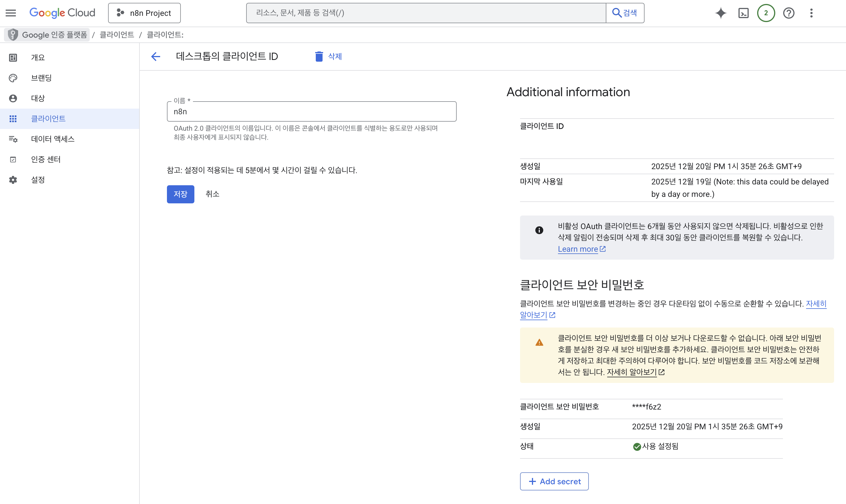Click the Gemini sparkle assistant icon
The height and width of the screenshot is (504, 846).
tap(721, 13)
